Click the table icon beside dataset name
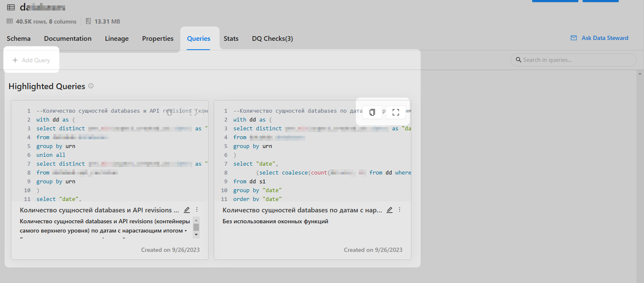The width and height of the screenshot is (644, 283). (11, 7)
